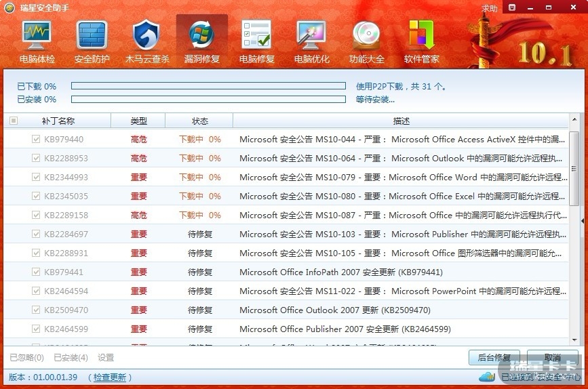Screen dimensions: 588x389
Task: Click the MS10-079 Office Word description
Action: (x=403, y=178)
